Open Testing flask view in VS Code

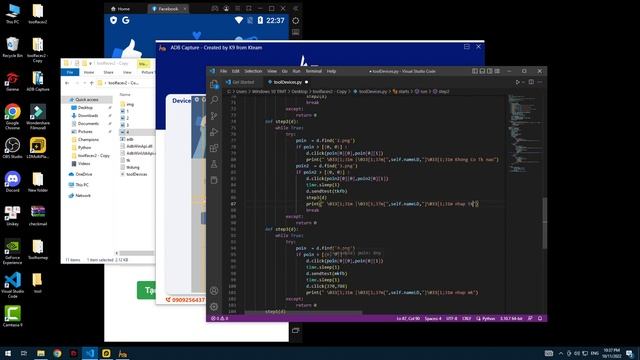pyautogui.click(x=214, y=164)
